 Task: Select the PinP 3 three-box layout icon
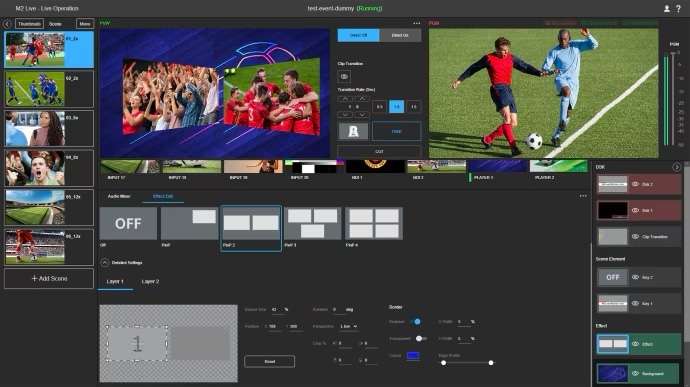pyautogui.click(x=312, y=223)
